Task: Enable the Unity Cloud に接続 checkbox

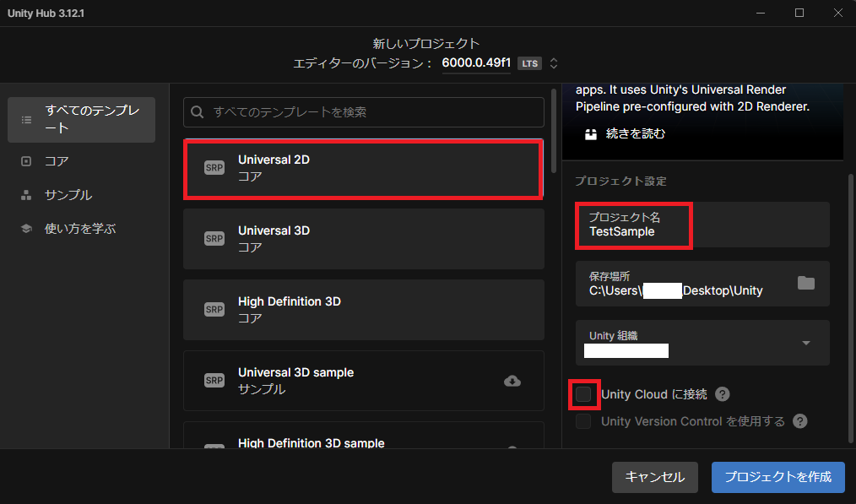Action: pos(583,394)
